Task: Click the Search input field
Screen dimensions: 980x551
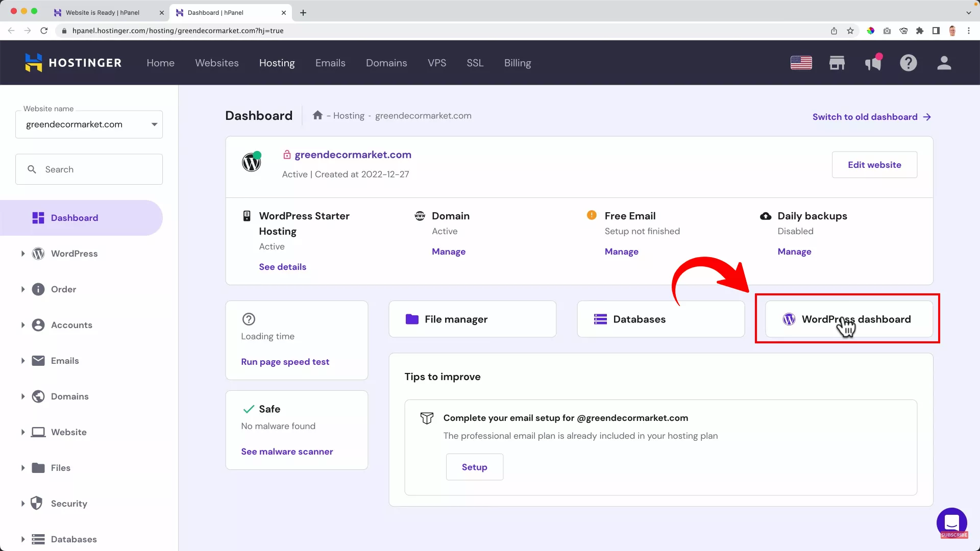Action: (x=89, y=169)
